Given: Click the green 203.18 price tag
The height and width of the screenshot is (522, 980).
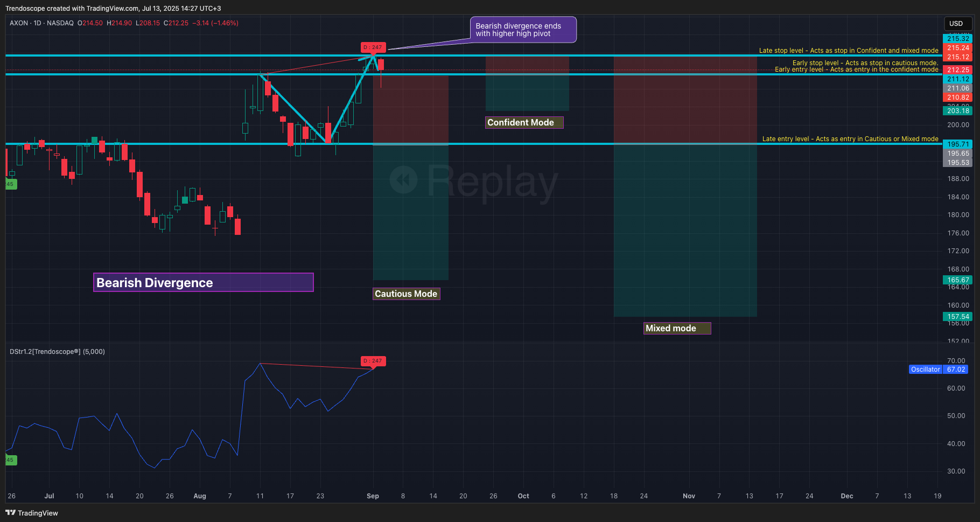Looking at the screenshot, I should 958,110.
